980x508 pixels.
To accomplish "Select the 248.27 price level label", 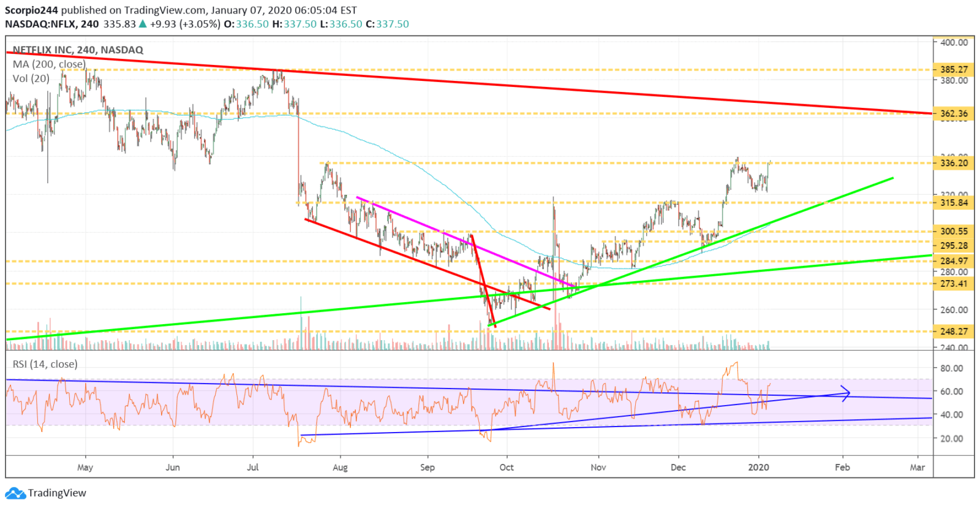I will (953, 332).
